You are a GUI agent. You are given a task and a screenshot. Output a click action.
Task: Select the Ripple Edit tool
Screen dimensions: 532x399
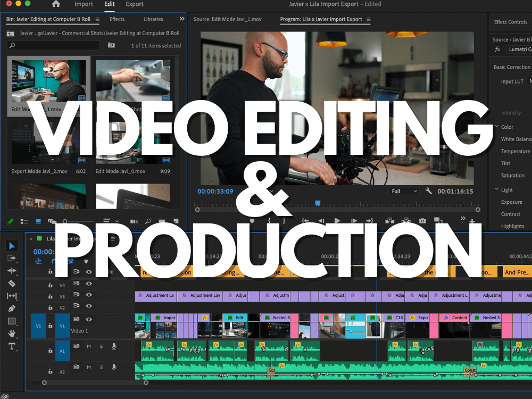(12, 270)
